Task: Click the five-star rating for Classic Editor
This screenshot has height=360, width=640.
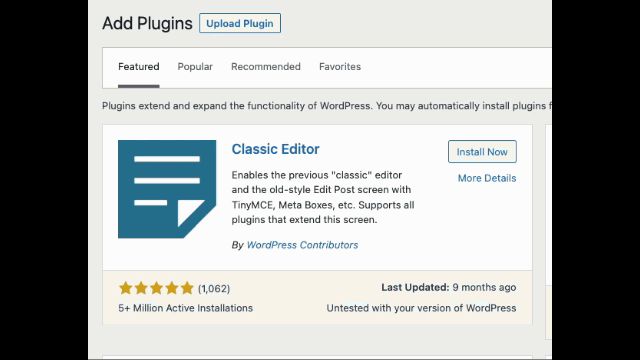Action: 156,288
